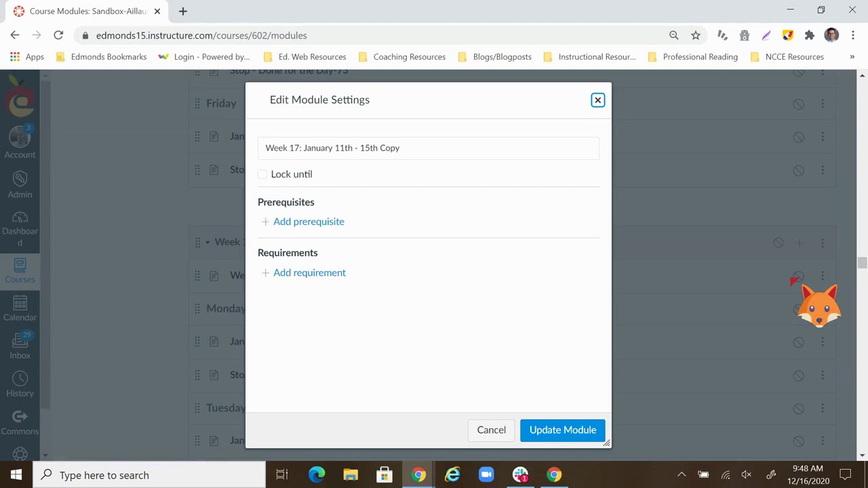Go to the Dashboard
This screenshot has width=868, height=488.
(x=20, y=228)
